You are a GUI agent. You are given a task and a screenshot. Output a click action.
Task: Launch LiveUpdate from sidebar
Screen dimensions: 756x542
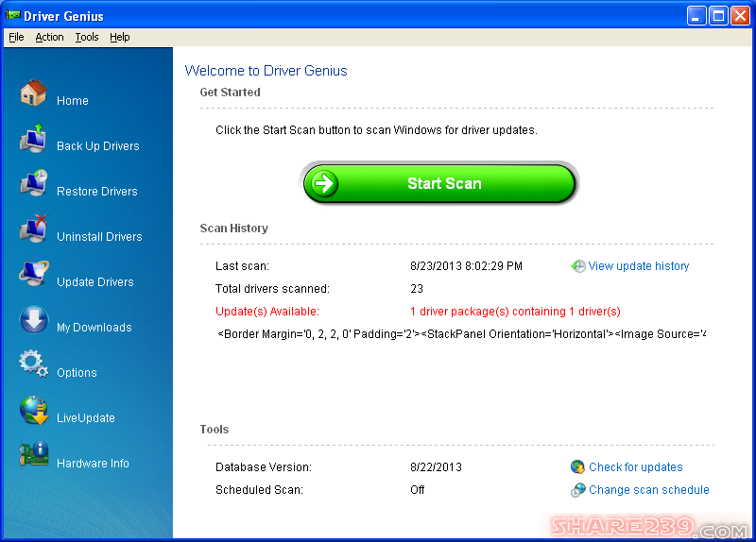pos(86,417)
